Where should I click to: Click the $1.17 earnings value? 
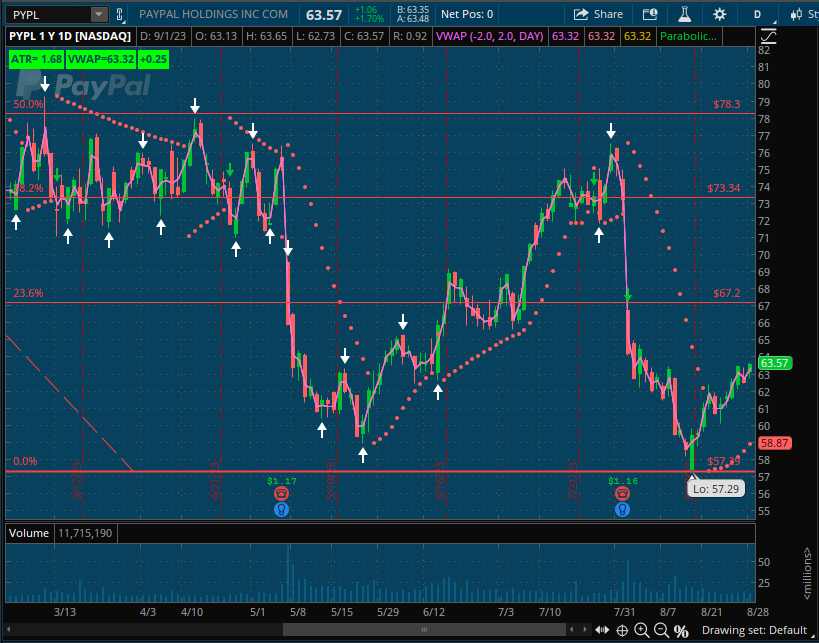[282, 481]
